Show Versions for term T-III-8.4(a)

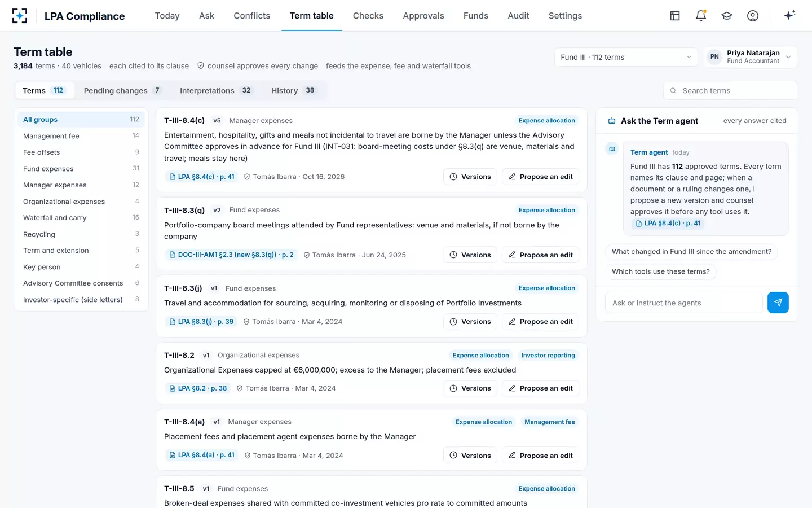click(x=470, y=455)
